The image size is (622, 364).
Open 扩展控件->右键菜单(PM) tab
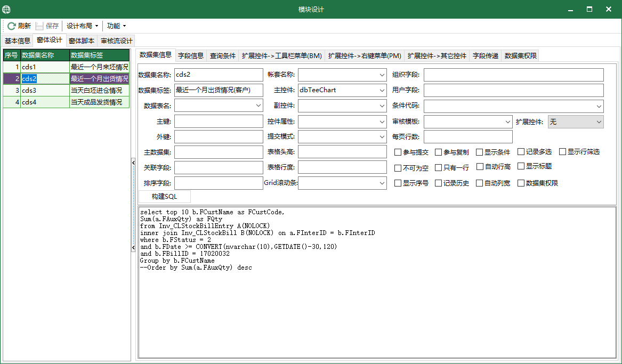365,56
